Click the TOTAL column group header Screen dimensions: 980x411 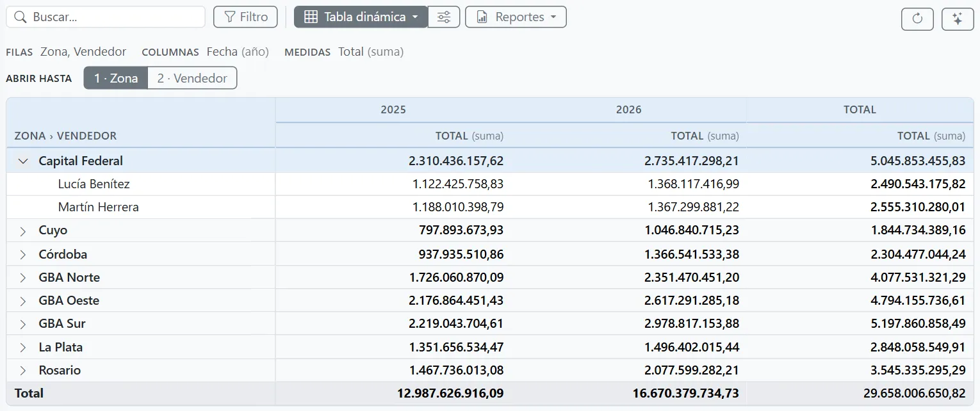pyautogui.click(x=860, y=109)
